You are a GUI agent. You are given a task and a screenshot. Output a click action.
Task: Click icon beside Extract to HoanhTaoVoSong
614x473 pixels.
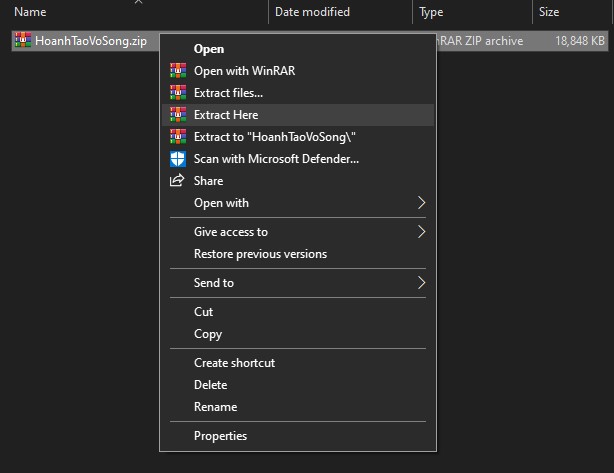[x=178, y=137]
